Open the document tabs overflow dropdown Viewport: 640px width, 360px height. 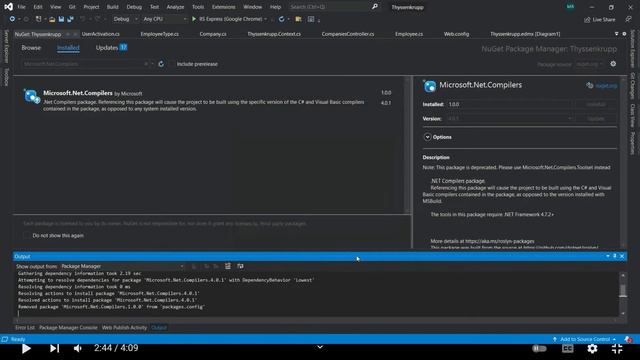(x=616, y=34)
